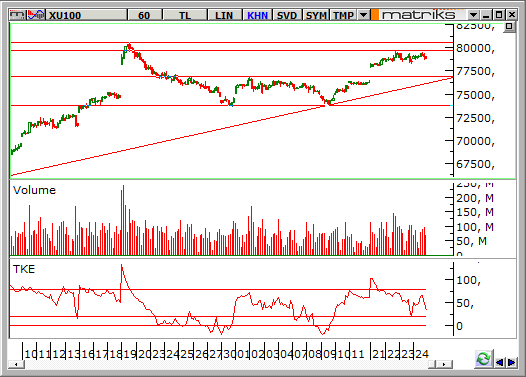The height and width of the screenshot is (377, 526).
Task: Minimize the chart window
Action: coord(486,15)
